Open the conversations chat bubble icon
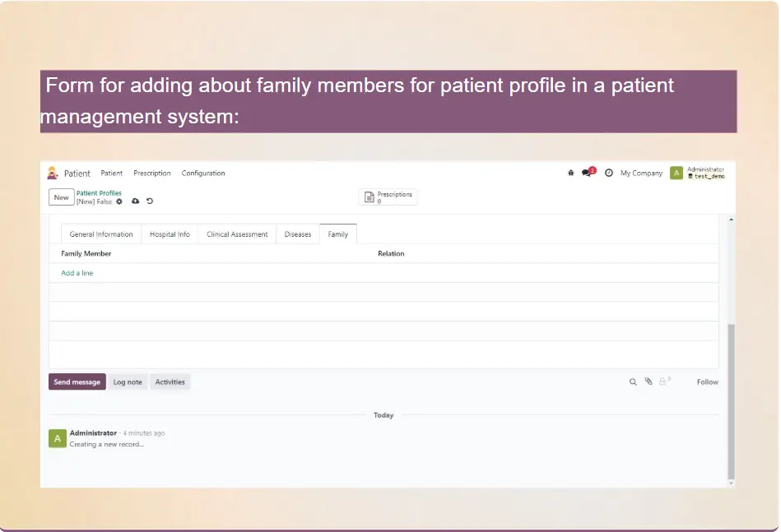The height and width of the screenshot is (532, 781). pyautogui.click(x=587, y=173)
